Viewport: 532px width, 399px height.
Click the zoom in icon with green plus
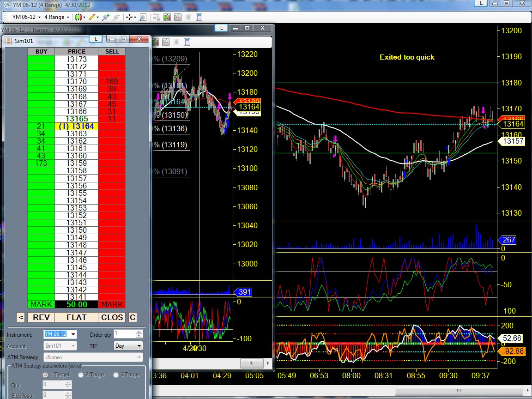[x=105, y=17]
